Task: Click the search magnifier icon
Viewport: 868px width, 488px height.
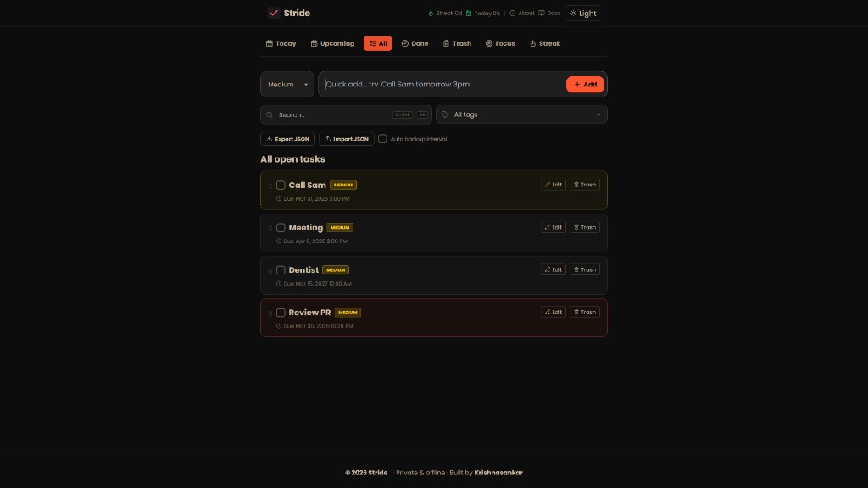Action: pyautogui.click(x=270, y=114)
